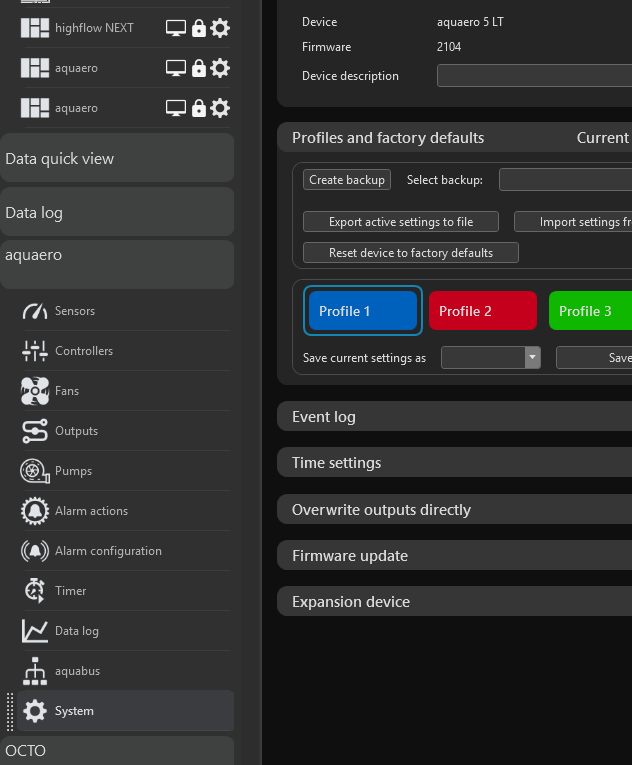Click the firmware value 2104
Viewport: 632px width, 765px height.
pyautogui.click(x=449, y=47)
